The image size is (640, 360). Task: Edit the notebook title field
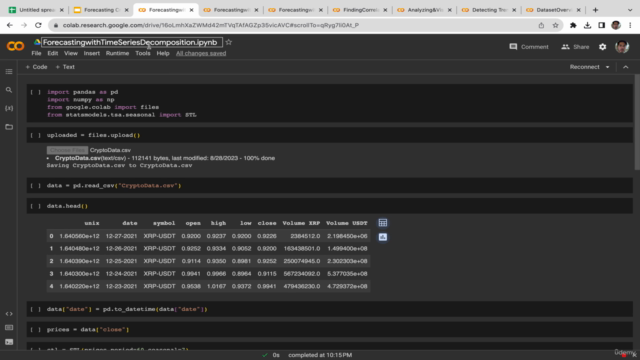(x=132, y=42)
